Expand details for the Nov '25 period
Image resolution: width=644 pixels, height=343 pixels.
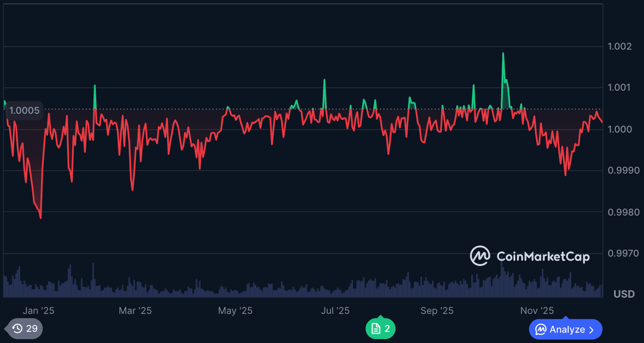537,310
